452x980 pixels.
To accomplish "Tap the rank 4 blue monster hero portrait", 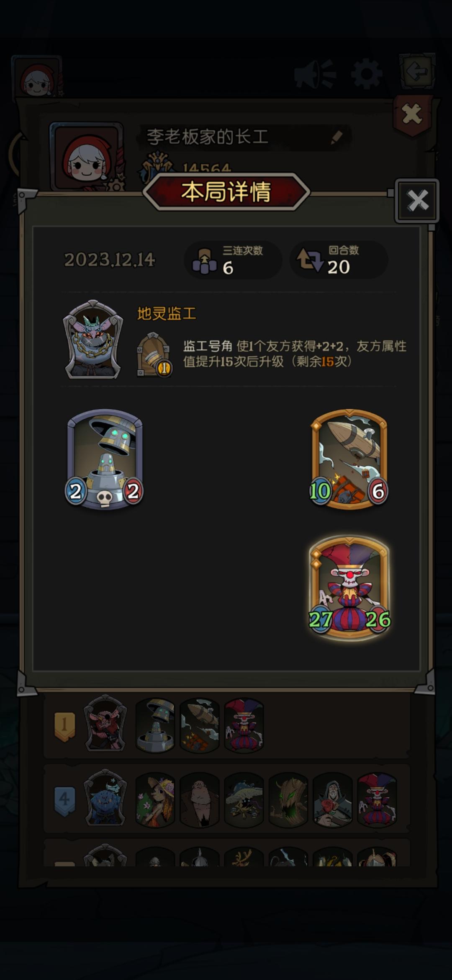I will click(105, 798).
